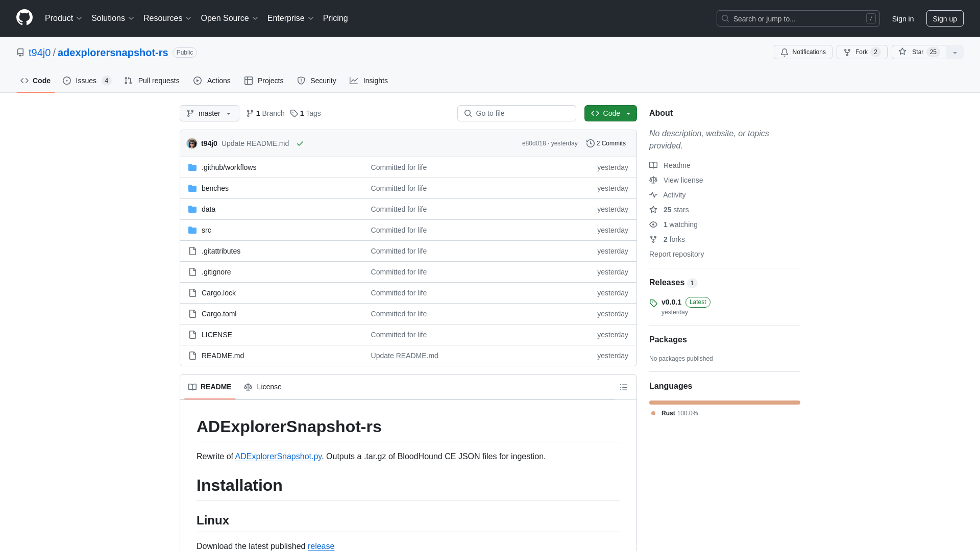Switch to the License tab
Image resolution: width=980 pixels, height=551 pixels.
click(x=263, y=387)
